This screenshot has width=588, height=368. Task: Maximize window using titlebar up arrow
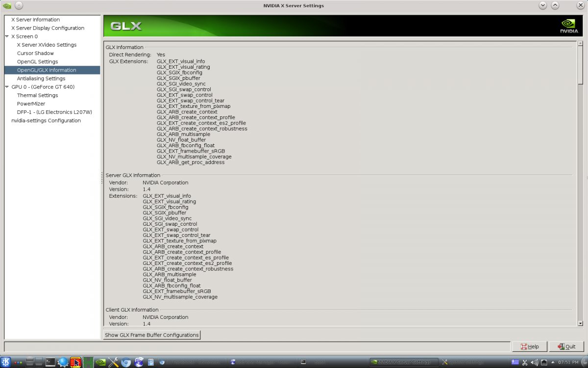point(555,5)
